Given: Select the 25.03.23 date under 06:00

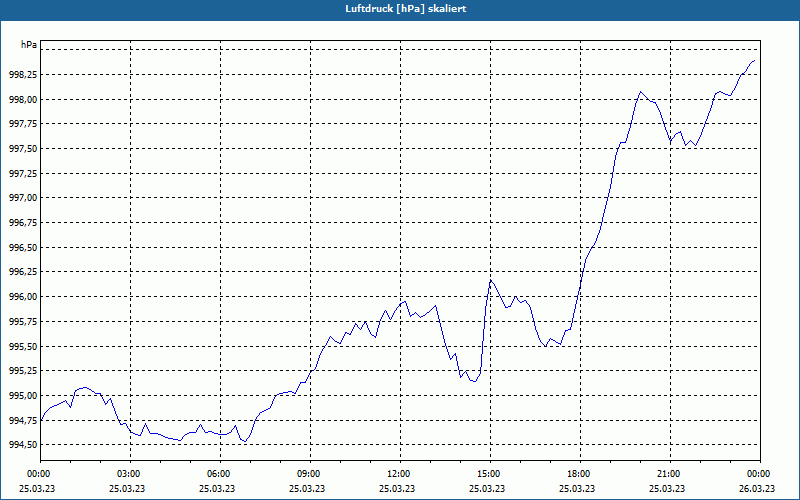Looking at the screenshot, I should 217,488.
